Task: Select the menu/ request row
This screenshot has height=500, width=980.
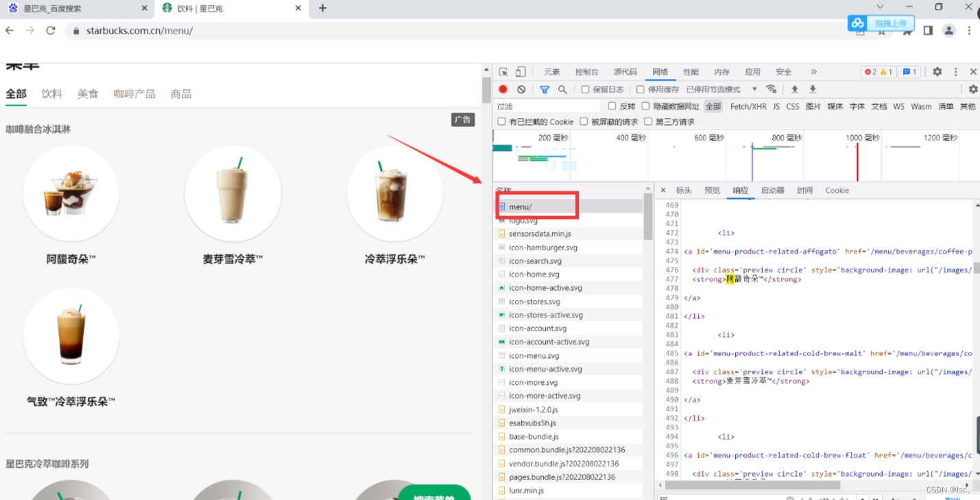Action: click(569, 206)
